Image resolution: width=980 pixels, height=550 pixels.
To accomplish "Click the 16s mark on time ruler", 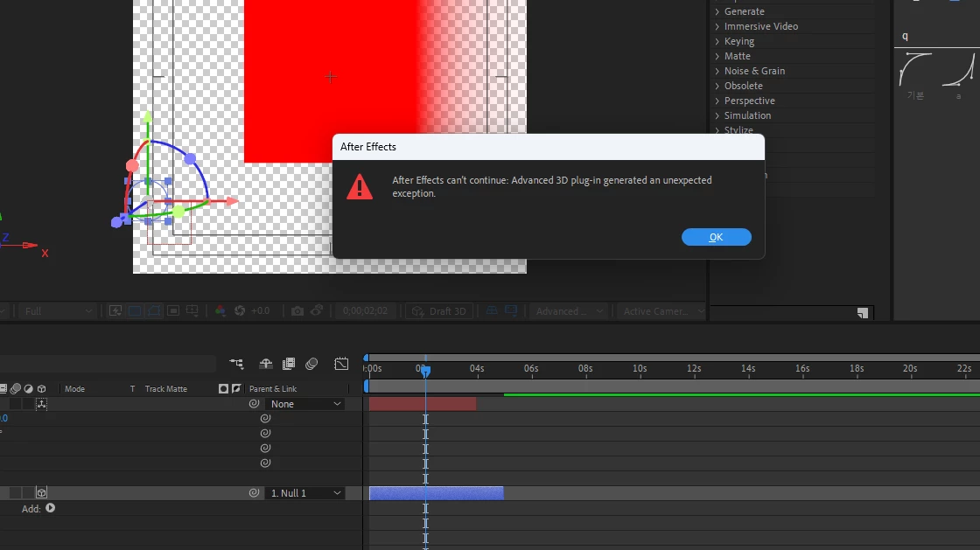I will (x=801, y=368).
